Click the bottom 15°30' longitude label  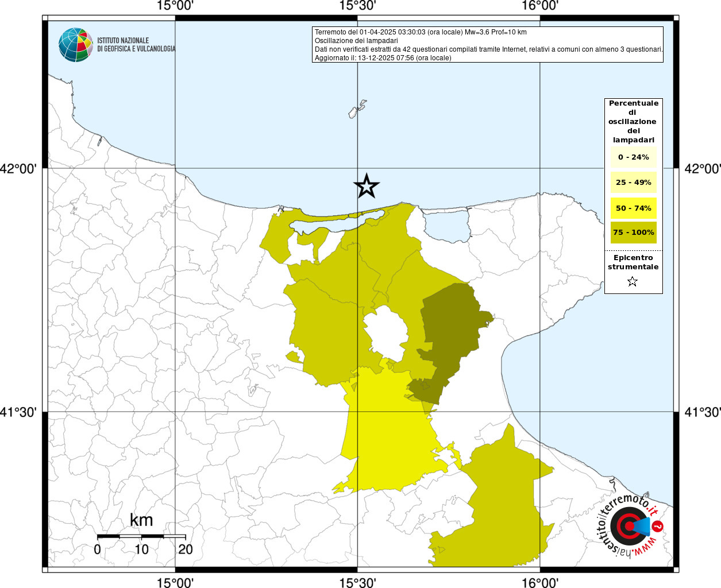point(357,582)
